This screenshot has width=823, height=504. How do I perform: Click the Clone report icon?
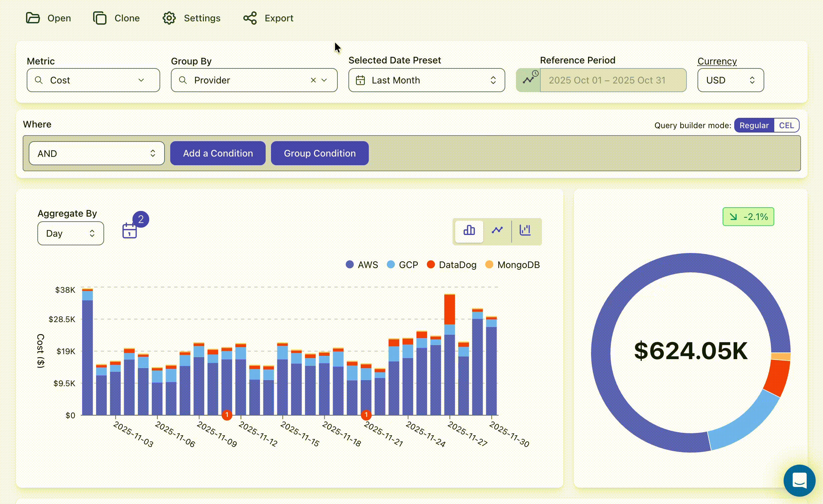click(99, 18)
